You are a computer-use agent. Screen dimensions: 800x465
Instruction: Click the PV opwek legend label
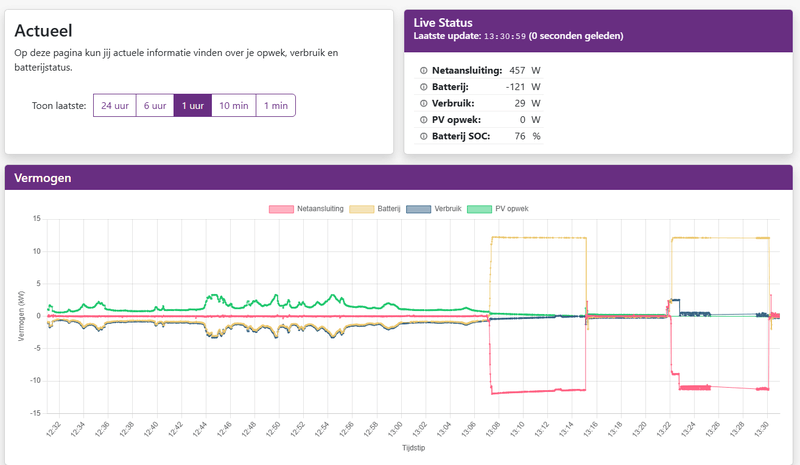(512, 209)
